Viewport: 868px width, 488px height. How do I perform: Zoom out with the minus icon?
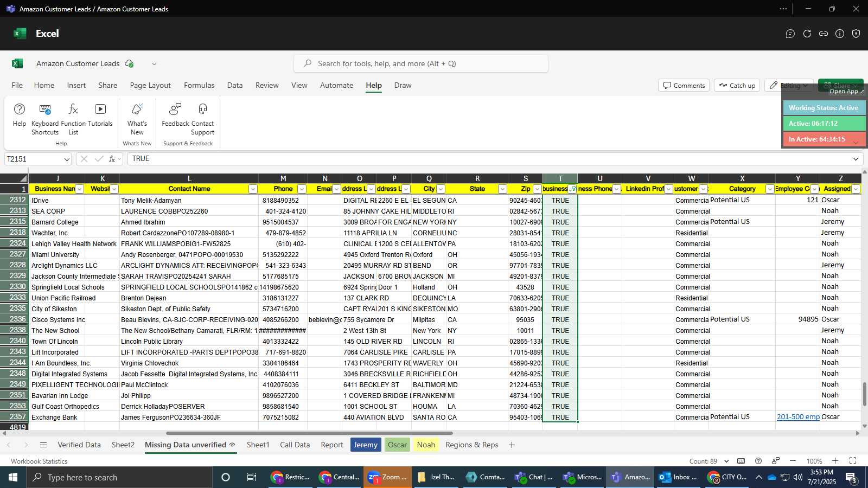[x=793, y=461]
